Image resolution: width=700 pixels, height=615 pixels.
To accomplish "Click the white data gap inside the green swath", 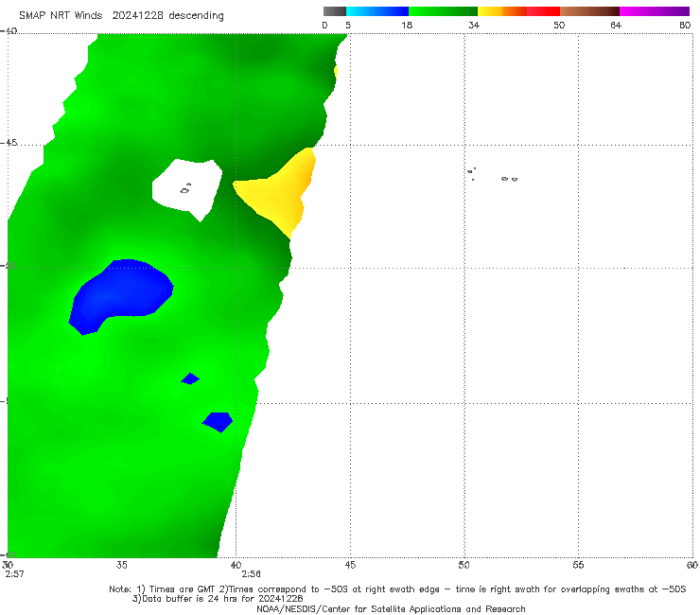I will pos(187,190).
